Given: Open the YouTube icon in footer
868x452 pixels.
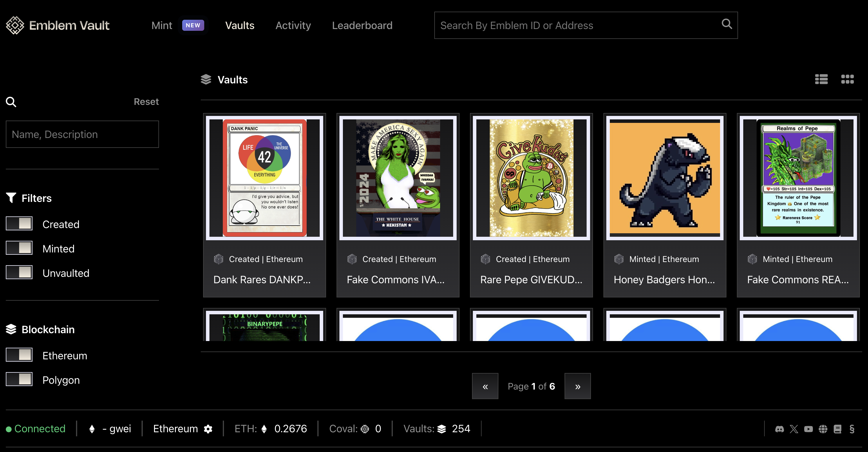Looking at the screenshot, I should 808,429.
